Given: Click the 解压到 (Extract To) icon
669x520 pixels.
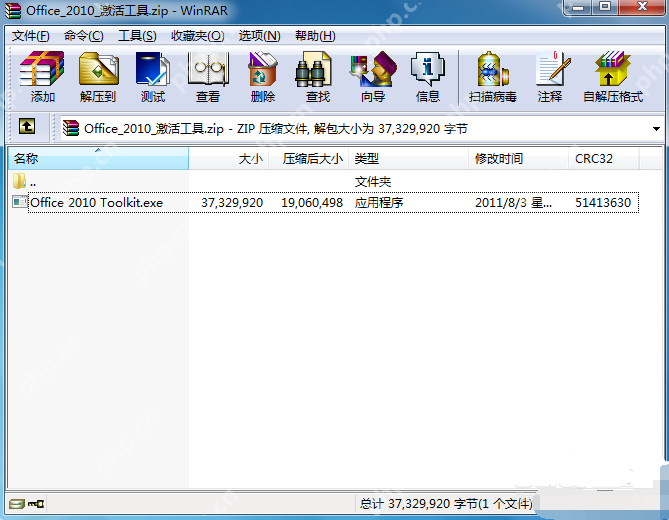Looking at the screenshot, I should pos(98,78).
